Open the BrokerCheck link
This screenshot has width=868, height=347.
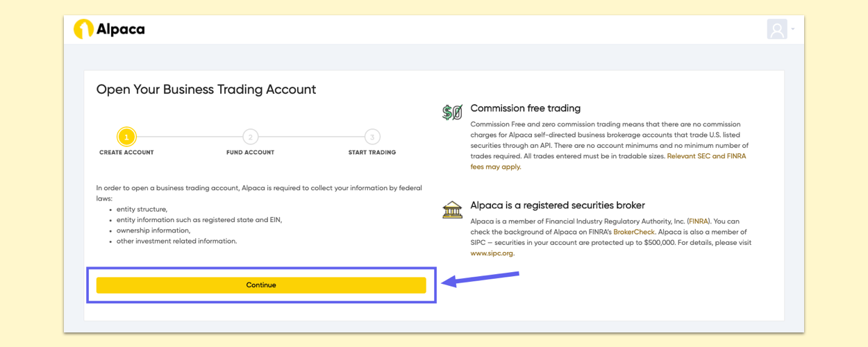634,232
